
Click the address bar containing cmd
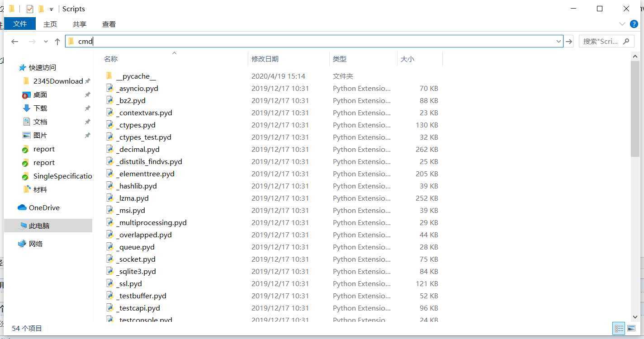tap(314, 41)
